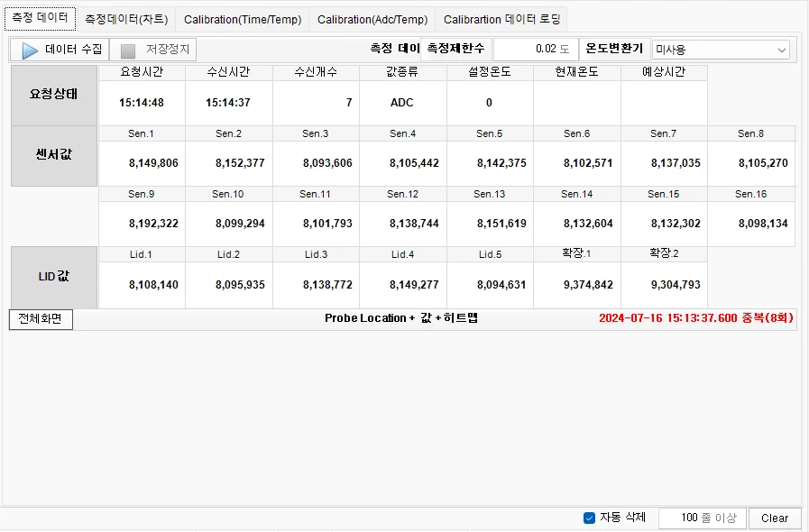Screen dimensions: 809x532
Task: Click the 요청시간 column header
Action: (142, 72)
